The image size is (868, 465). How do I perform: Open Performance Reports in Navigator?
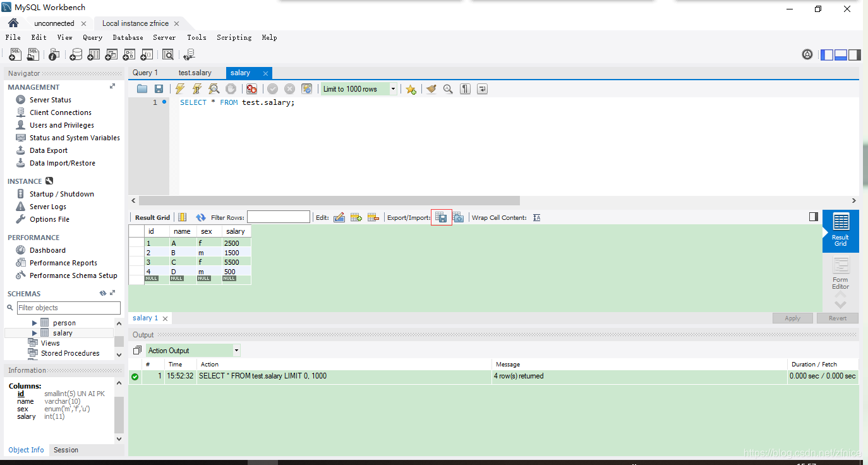63,263
